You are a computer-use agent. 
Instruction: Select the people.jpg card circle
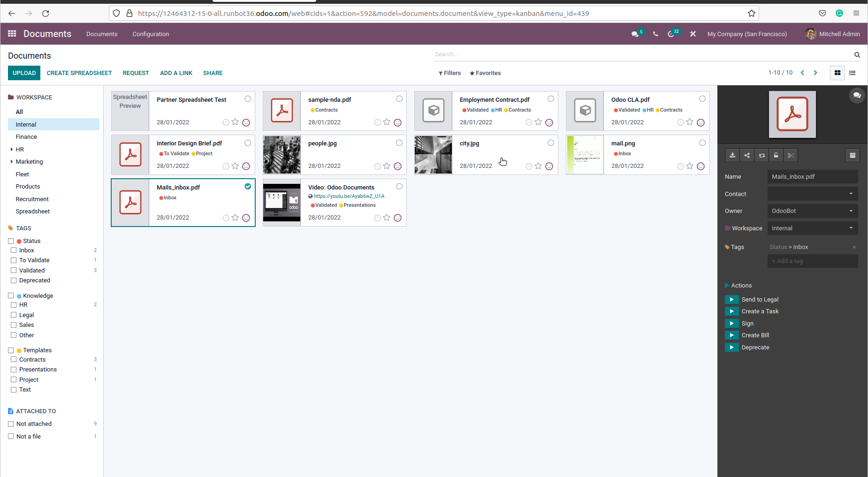399,143
